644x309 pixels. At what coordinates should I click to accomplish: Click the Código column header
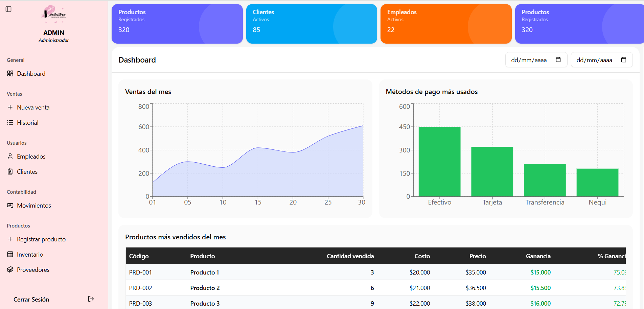(139, 256)
